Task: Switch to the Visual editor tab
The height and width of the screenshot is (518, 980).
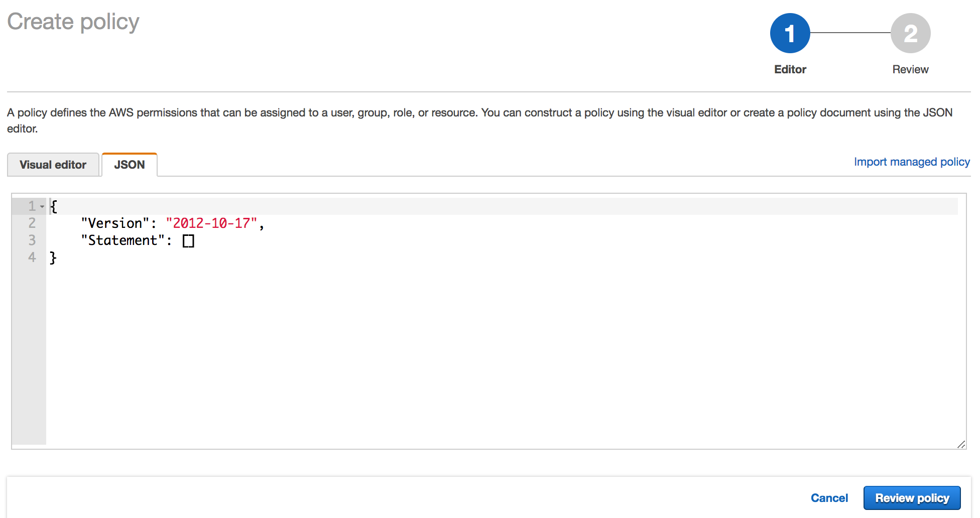Action: click(53, 165)
